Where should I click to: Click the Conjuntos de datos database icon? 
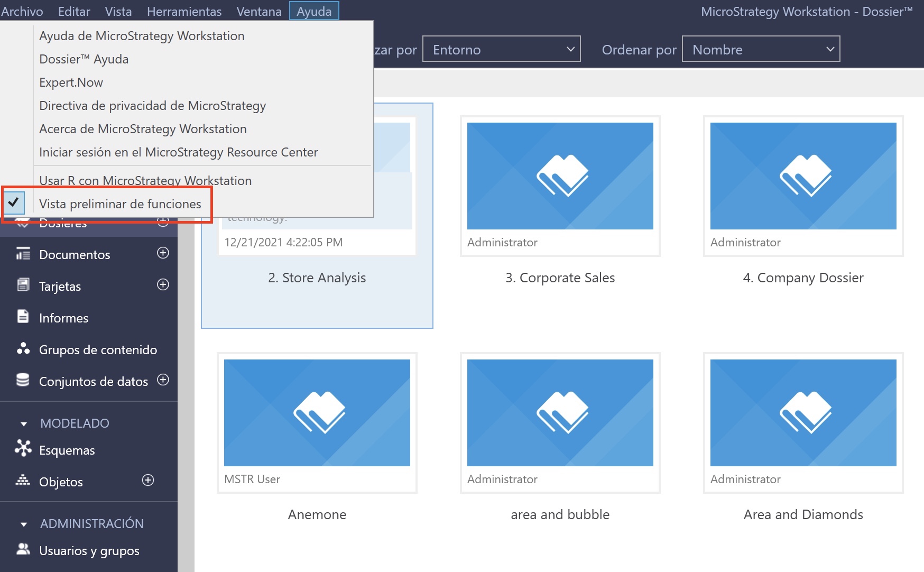pos(23,380)
